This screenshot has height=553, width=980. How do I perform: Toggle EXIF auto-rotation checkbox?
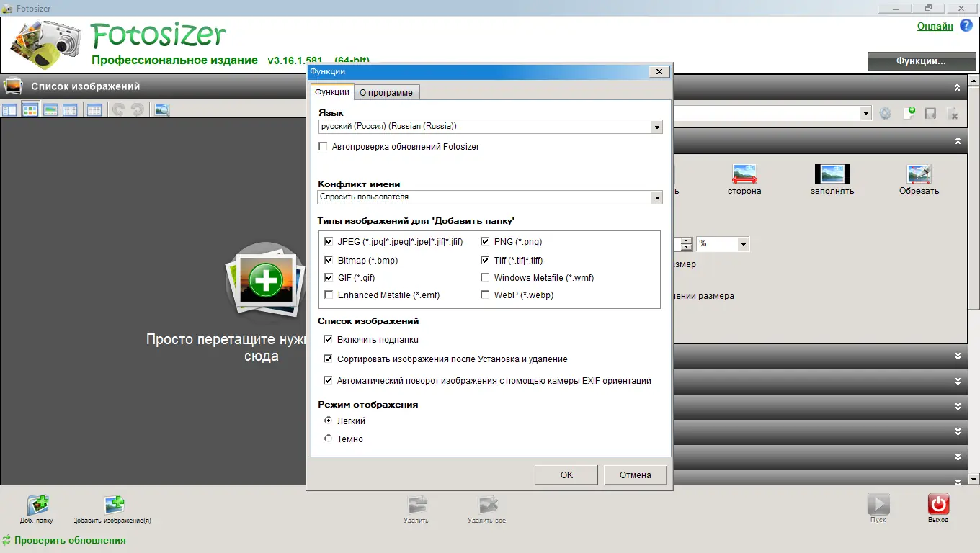click(329, 380)
